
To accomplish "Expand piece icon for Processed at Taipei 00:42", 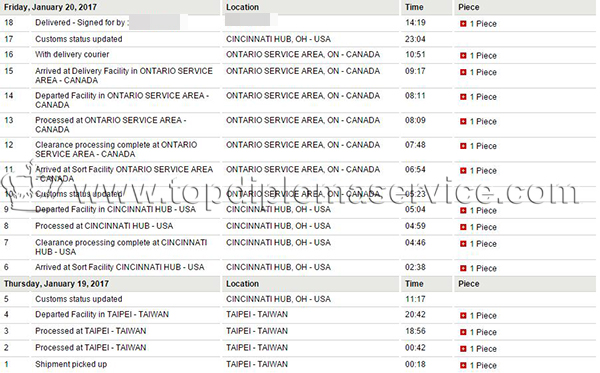I will [x=463, y=349].
